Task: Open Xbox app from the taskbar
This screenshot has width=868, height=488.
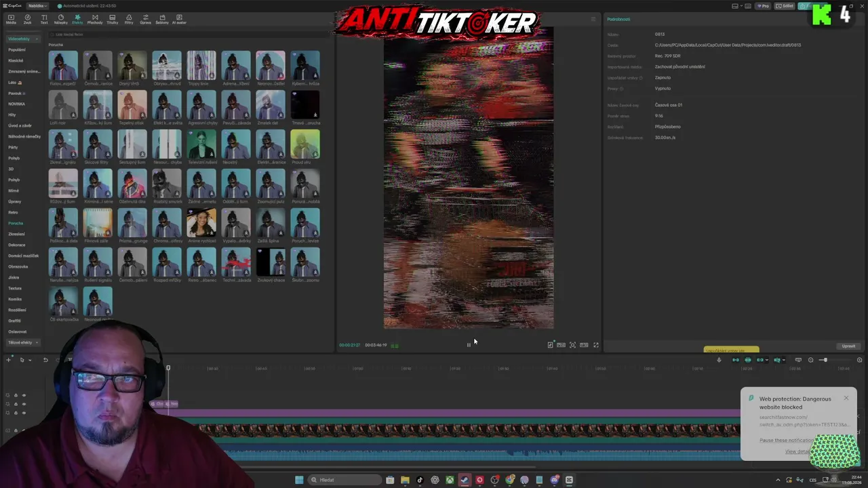Action: tap(450, 480)
